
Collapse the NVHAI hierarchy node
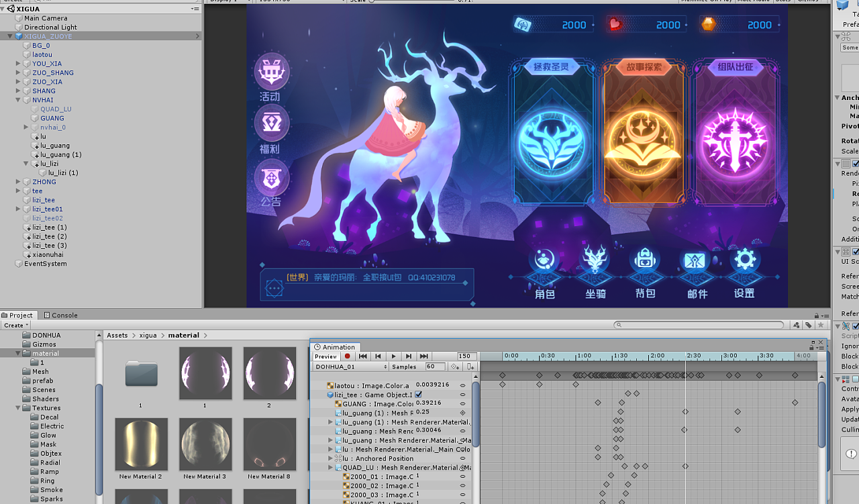point(18,100)
